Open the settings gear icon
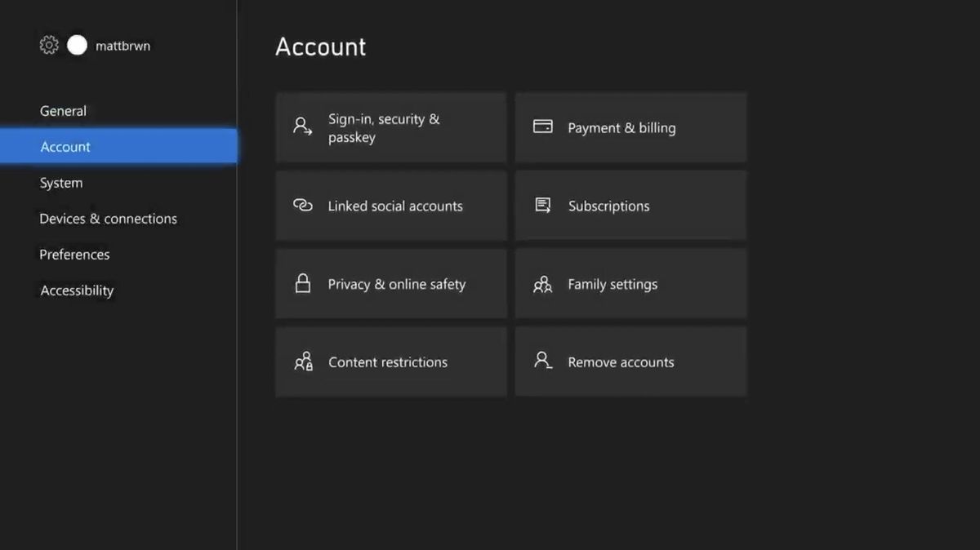The height and width of the screenshot is (550, 980). coord(48,45)
